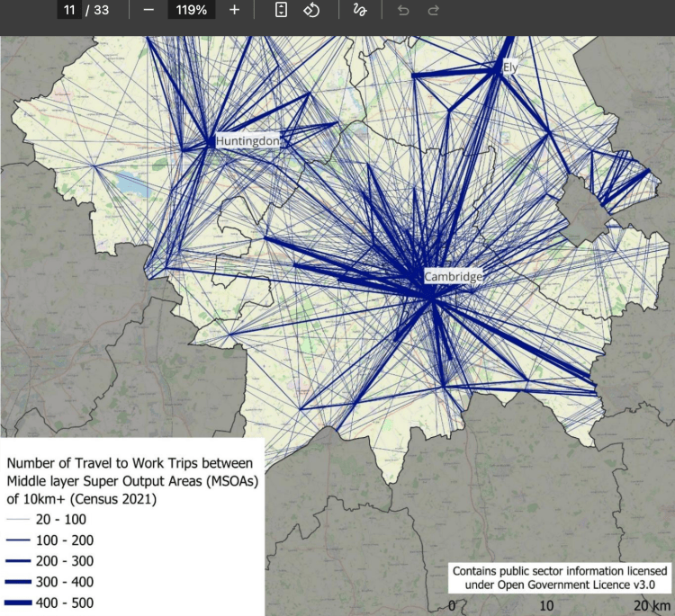The height and width of the screenshot is (616, 675).
Task: Click the zoom in plus button
Action: click(x=234, y=10)
